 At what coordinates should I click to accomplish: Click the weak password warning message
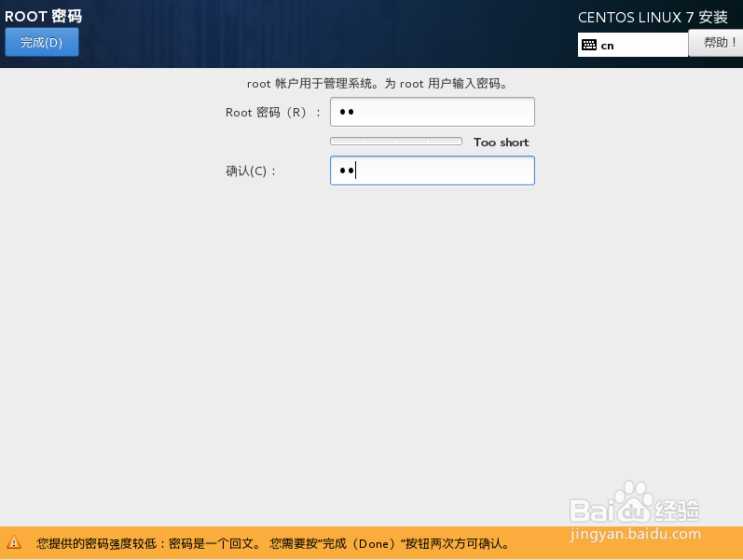pos(273,543)
